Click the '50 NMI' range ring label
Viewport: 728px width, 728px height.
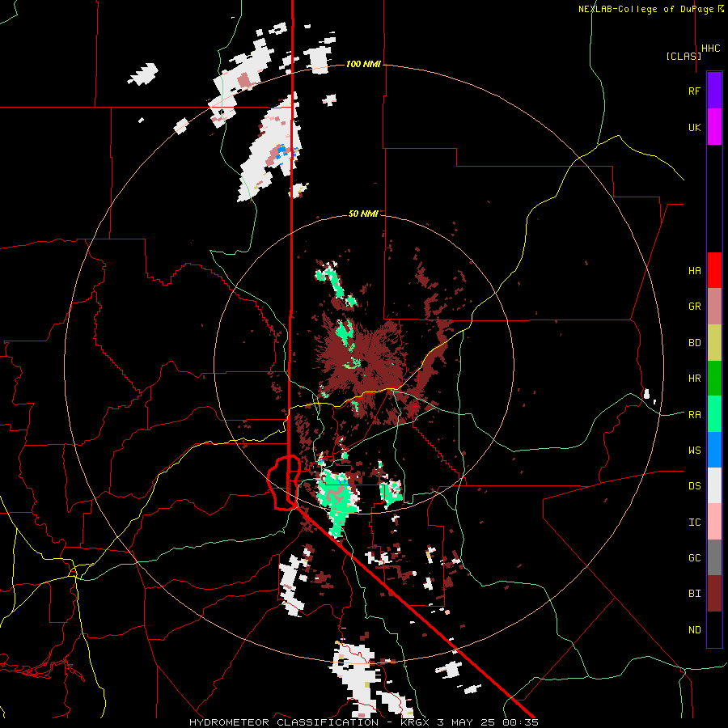363,214
